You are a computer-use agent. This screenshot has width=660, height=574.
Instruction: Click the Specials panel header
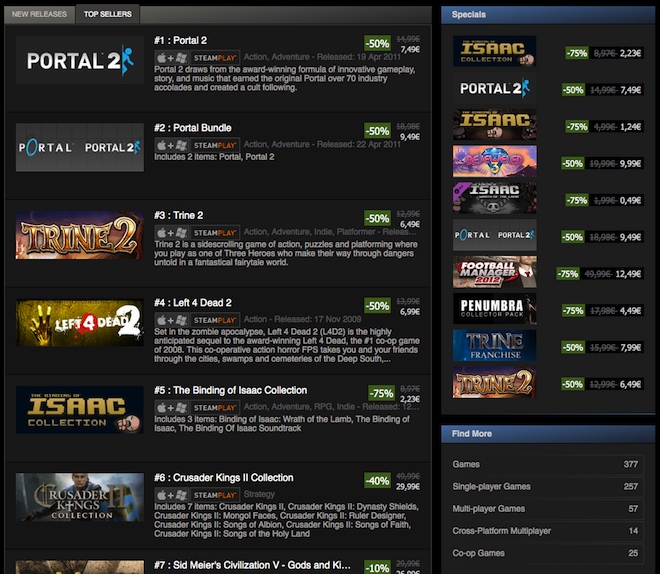548,15
